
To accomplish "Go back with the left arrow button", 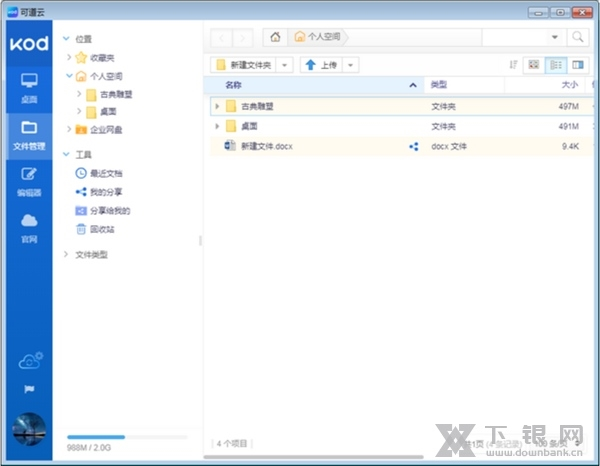I will [x=221, y=37].
